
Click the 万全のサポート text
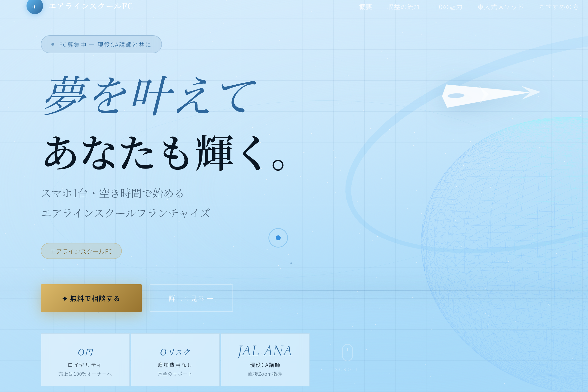coord(175,374)
